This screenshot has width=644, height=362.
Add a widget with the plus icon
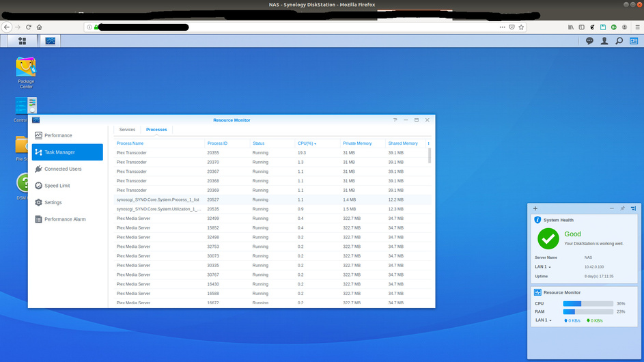(535, 208)
